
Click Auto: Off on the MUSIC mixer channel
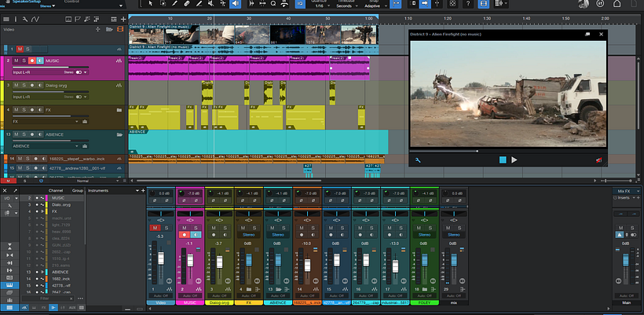[x=190, y=295]
